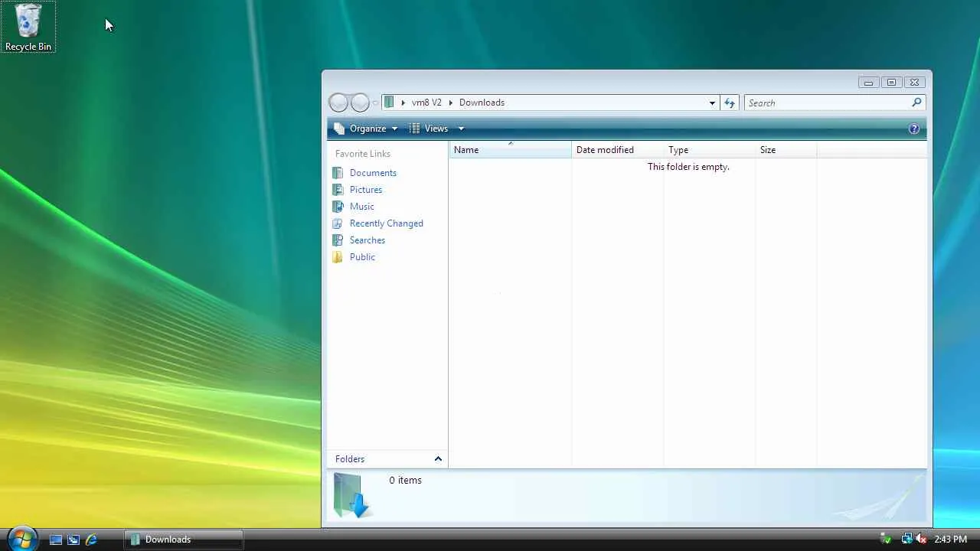Screen dimensions: 980x551
Task: Click the Downloads taskbar button
Action: [x=184, y=540]
